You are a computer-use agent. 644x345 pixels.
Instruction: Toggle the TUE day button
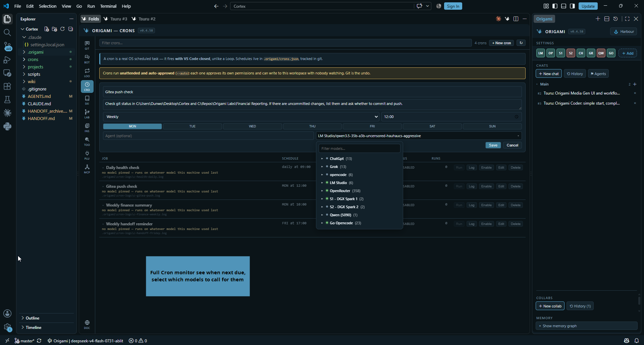pos(192,126)
